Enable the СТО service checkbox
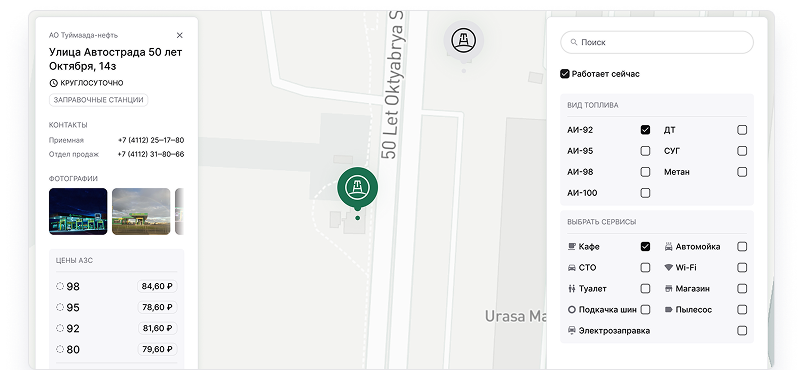803x370 pixels. point(645,268)
